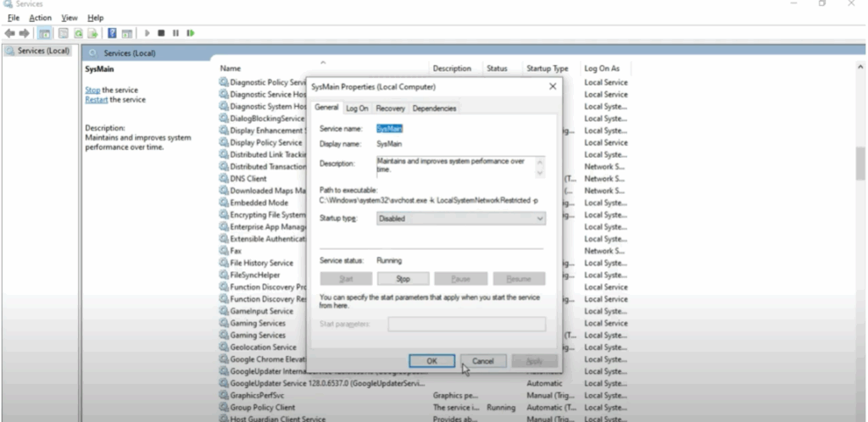Click the gear icon beside GameInput Service
The height and width of the screenshot is (422, 868).
(224, 311)
